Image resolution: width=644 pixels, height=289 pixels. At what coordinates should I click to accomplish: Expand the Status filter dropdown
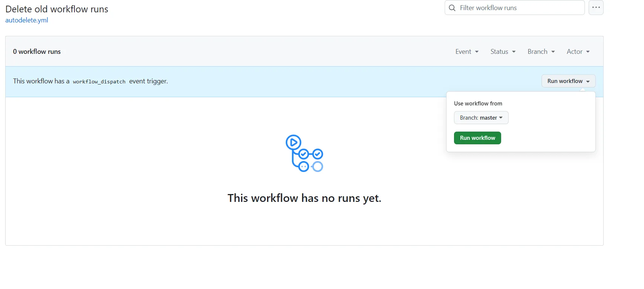point(503,52)
